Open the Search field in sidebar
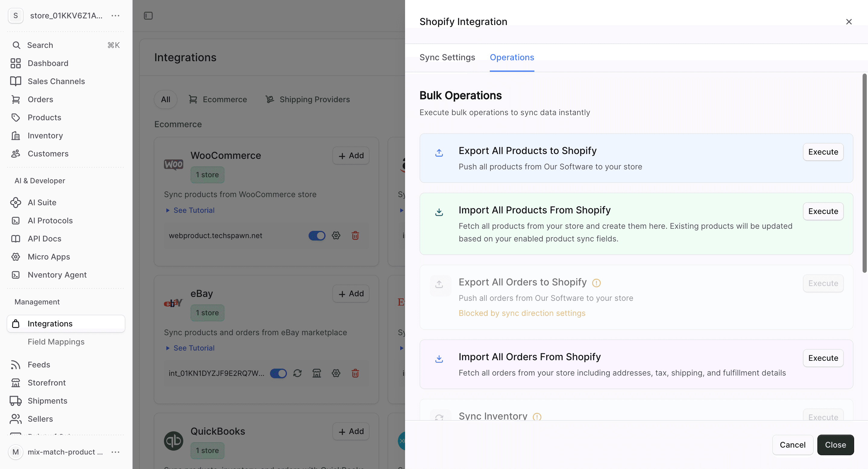 click(66, 45)
